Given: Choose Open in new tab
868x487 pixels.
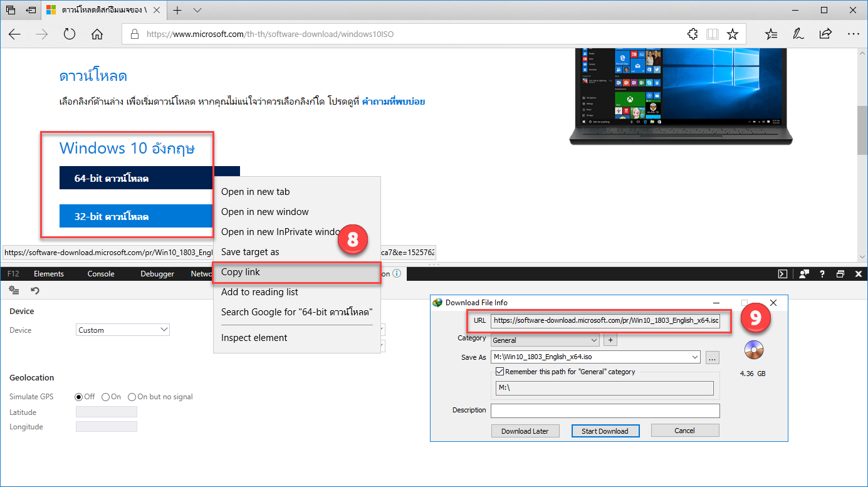Looking at the screenshot, I should [x=297, y=192].
